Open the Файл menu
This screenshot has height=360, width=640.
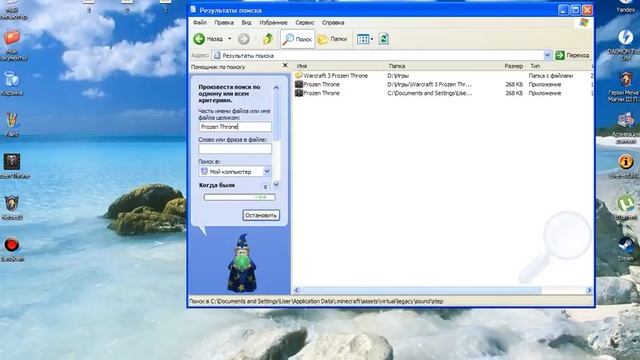point(200,22)
